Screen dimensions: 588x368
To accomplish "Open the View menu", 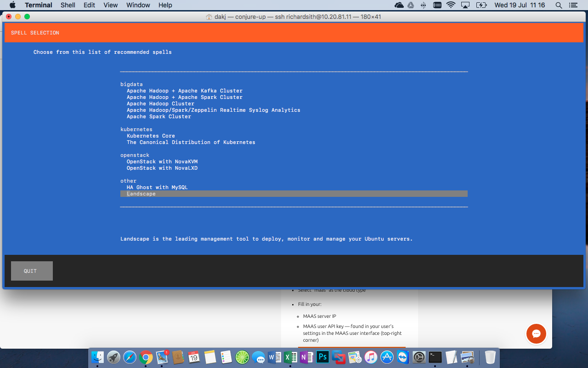I will (111, 5).
